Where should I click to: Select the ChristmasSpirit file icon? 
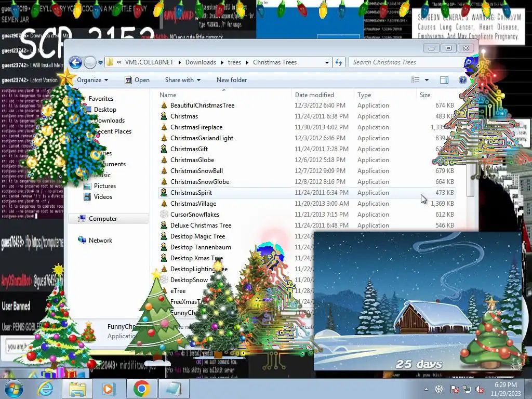pos(164,193)
